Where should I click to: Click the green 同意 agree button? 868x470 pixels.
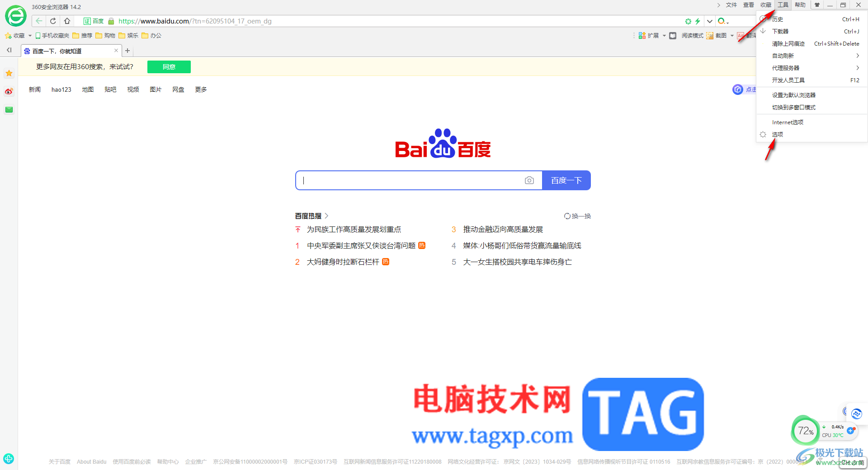pyautogui.click(x=169, y=66)
